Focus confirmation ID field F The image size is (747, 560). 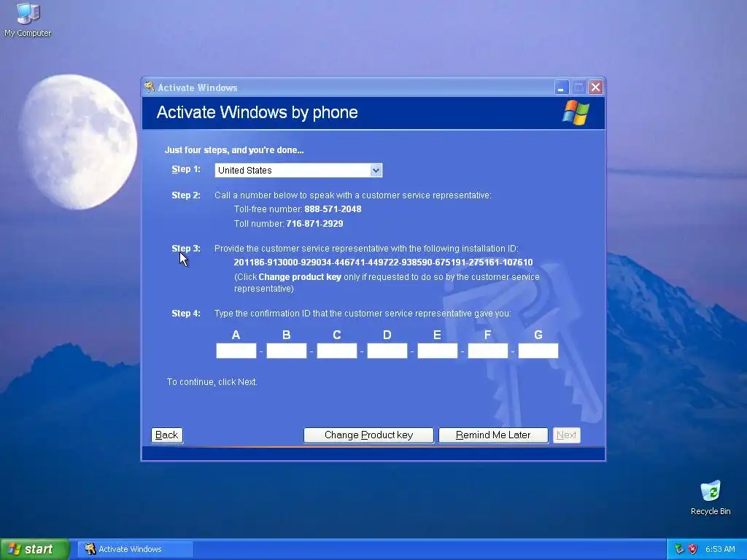click(488, 351)
